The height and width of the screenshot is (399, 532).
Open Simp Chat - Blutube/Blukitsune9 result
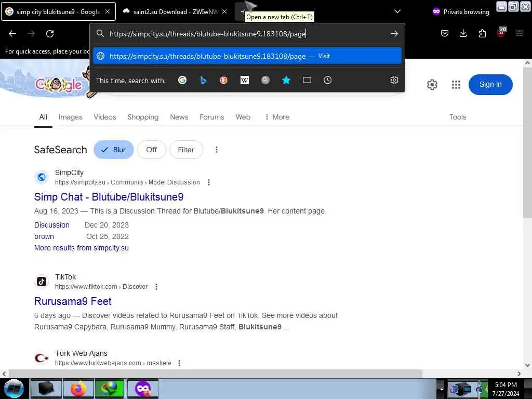point(109,197)
